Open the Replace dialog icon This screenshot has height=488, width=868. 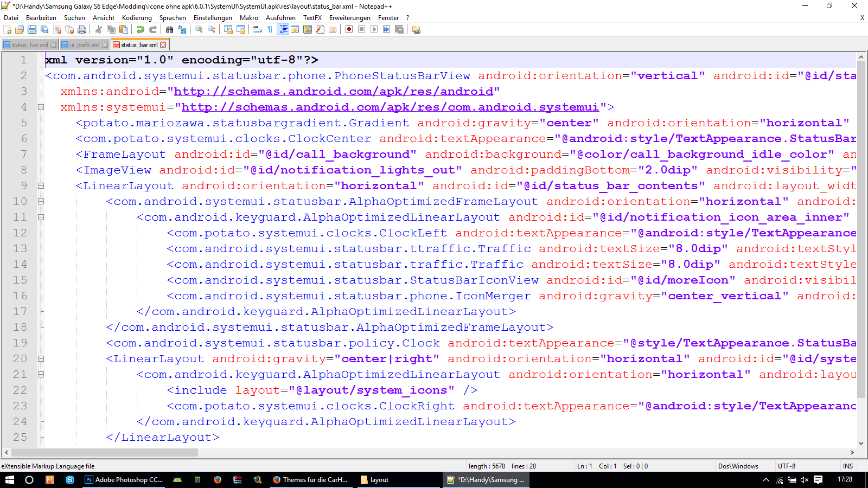click(182, 29)
